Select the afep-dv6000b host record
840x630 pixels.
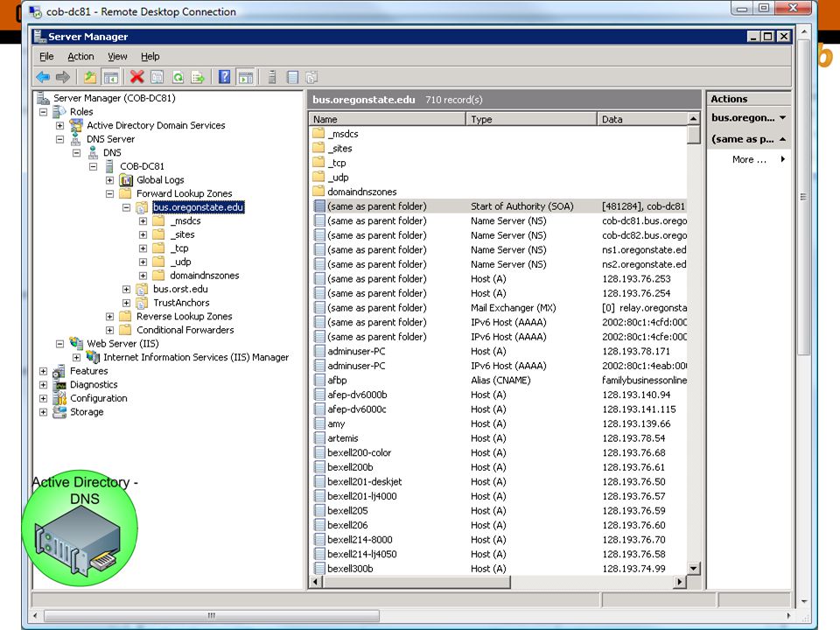(498, 395)
